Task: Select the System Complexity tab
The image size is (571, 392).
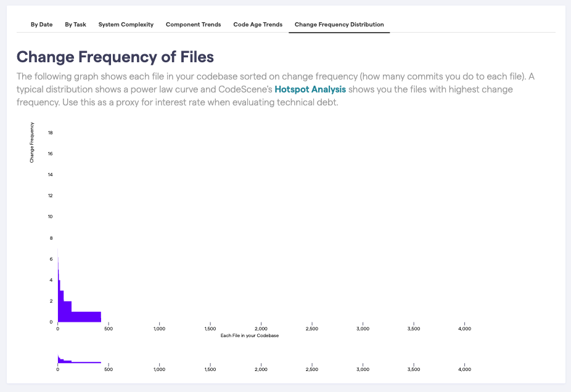Action: point(126,25)
